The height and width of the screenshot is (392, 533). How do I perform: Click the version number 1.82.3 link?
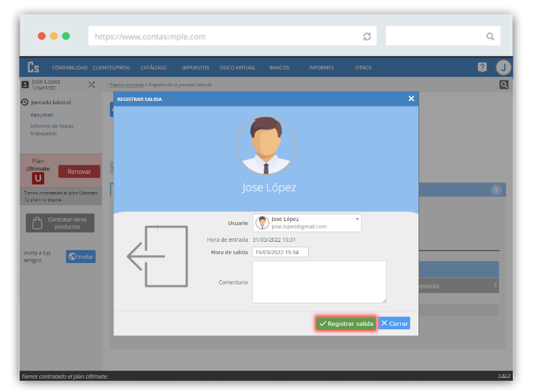tap(504, 376)
